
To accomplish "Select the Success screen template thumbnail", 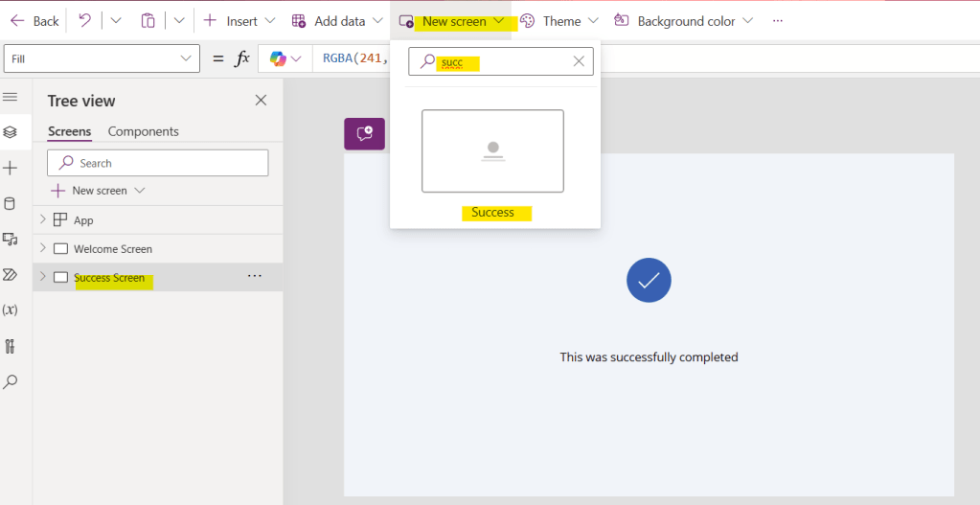I will click(492, 150).
